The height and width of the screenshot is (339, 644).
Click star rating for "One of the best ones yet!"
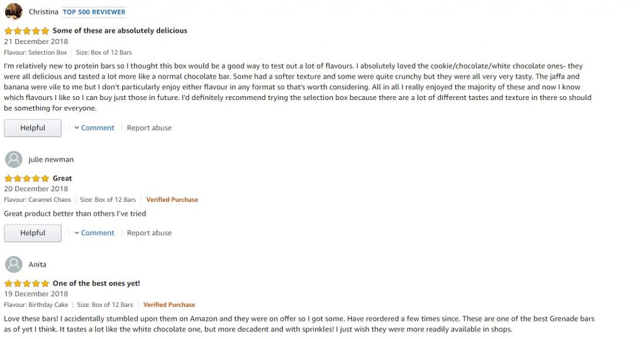(26, 284)
